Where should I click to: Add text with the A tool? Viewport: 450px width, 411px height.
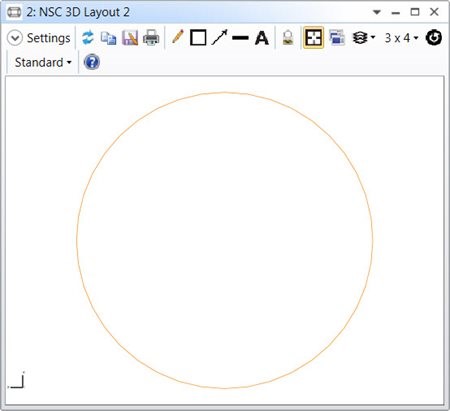click(262, 38)
